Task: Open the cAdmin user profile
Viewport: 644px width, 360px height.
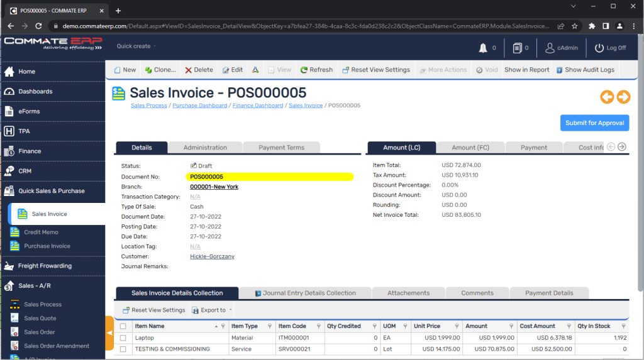Action: point(562,48)
